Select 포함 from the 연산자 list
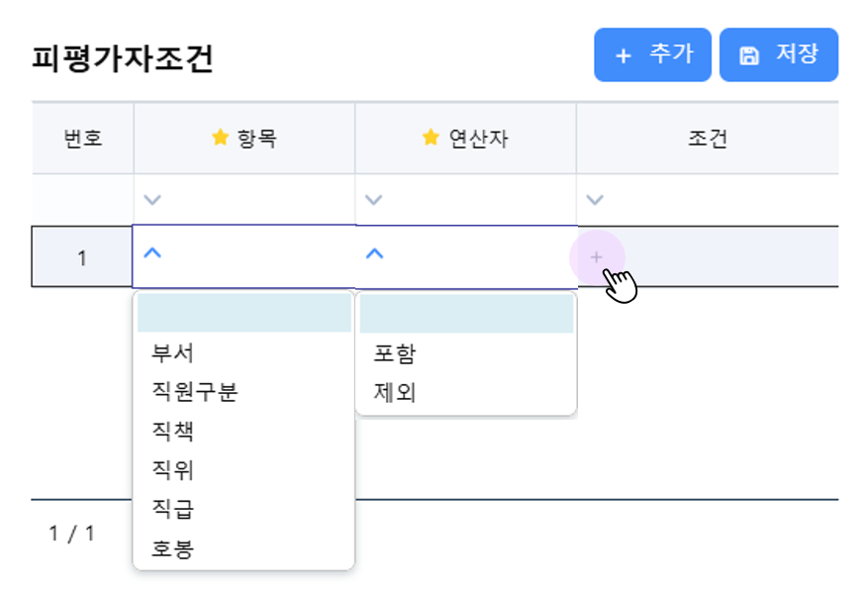Image resolution: width=868 pixels, height=590 pixels. [x=394, y=353]
